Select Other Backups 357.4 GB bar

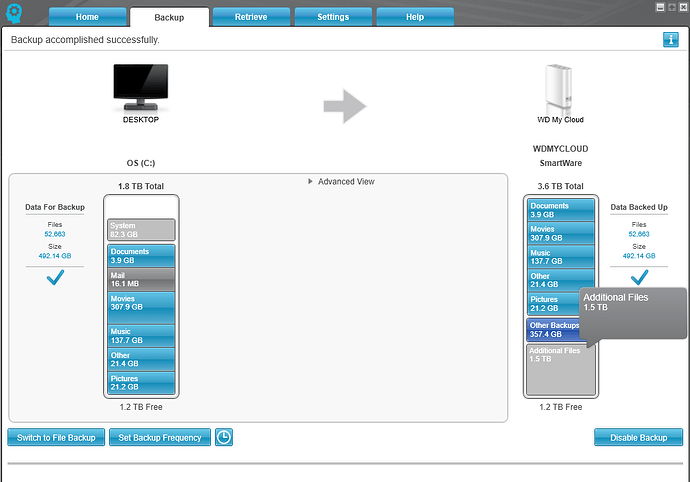coord(554,330)
